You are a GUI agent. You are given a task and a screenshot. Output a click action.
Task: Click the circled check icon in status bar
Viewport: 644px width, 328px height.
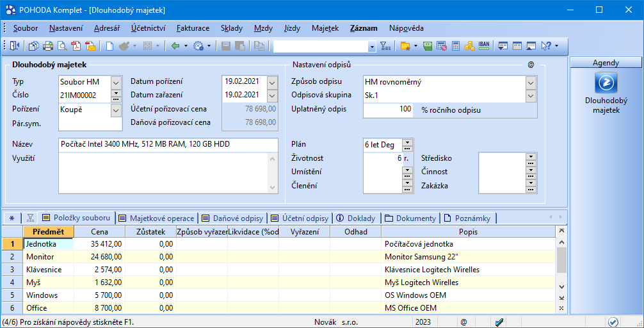613,322
